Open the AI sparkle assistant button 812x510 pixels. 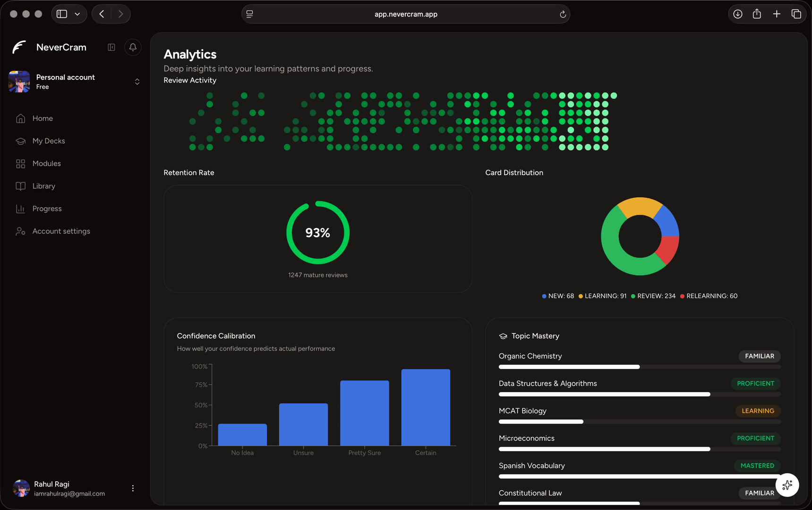coord(787,485)
